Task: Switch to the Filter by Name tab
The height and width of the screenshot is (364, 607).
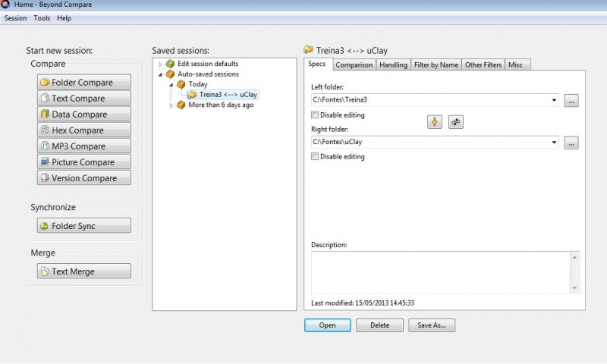Action: (436, 64)
